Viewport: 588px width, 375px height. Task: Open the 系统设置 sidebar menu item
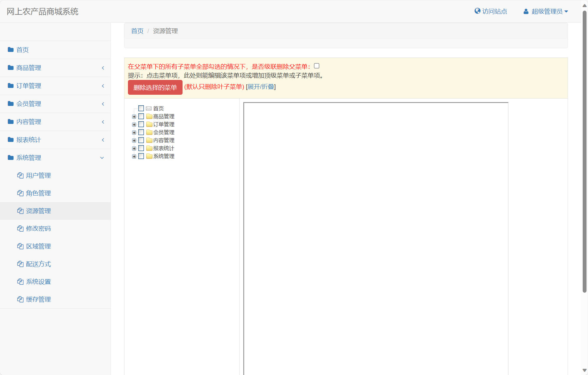coord(38,282)
